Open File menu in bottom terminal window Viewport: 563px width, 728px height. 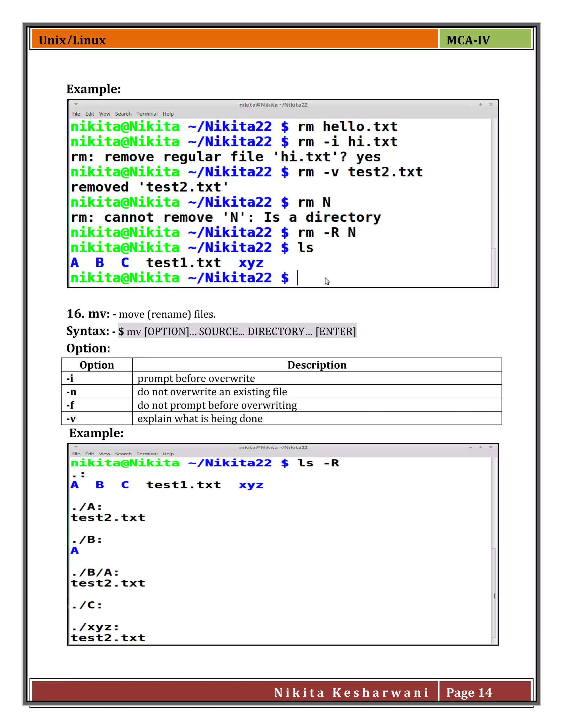[76, 454]
